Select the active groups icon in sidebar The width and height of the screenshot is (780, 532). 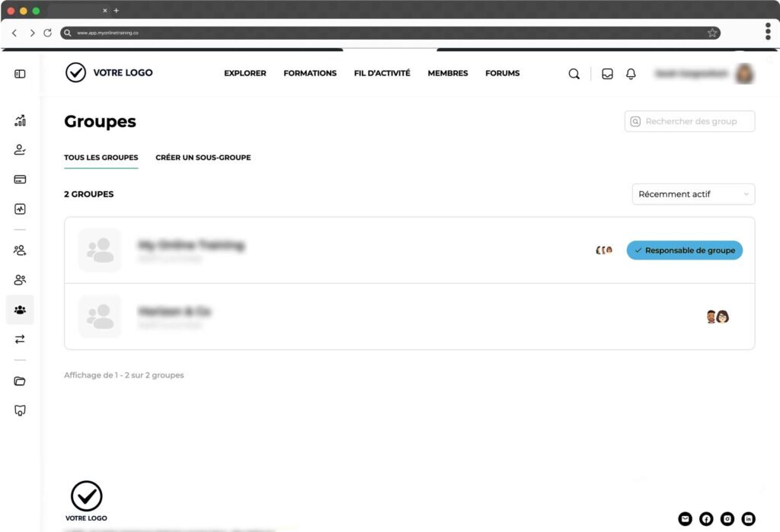[x=20, y=310]
